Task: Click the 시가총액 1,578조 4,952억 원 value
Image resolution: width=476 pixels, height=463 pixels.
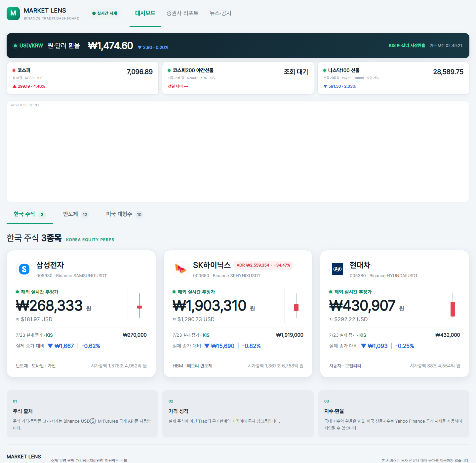Action: [119, 366]
